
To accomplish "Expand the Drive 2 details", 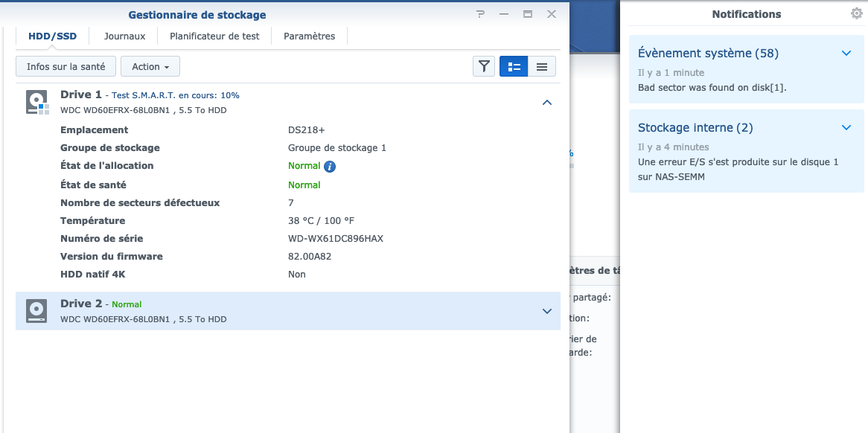I will coord(547,311).
